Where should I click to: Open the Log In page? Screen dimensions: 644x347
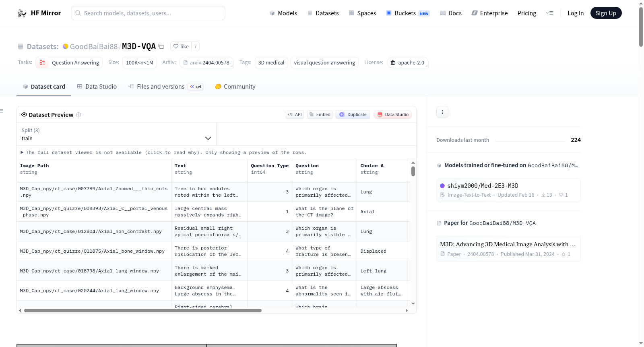[575, 13]
